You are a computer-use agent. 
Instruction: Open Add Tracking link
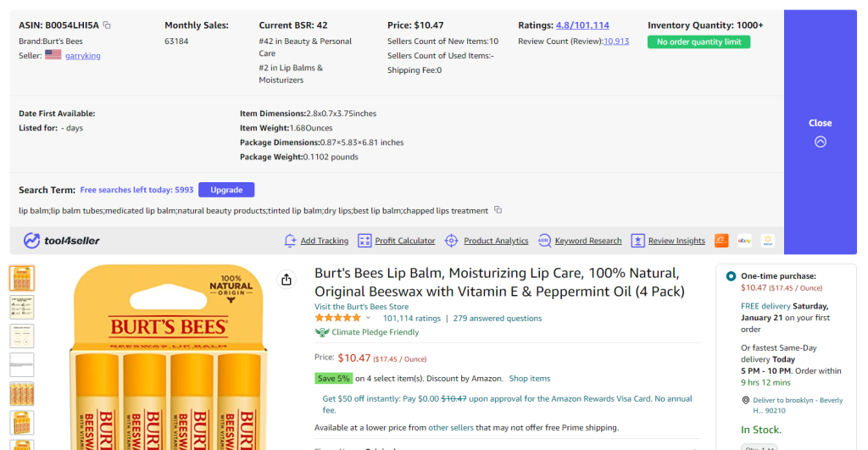[x=325, y=241]
